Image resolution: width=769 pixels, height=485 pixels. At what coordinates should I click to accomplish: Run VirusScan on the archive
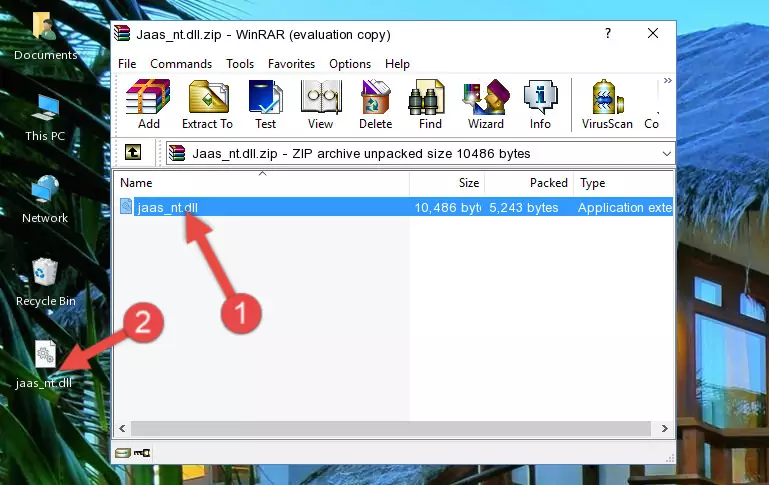[x=607, y=104]
